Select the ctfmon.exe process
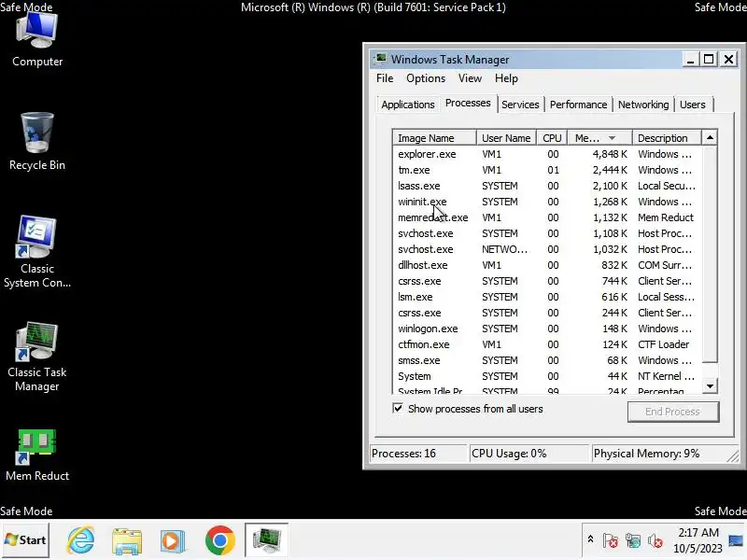The image size is (747, 560). (x=547, y=344)
